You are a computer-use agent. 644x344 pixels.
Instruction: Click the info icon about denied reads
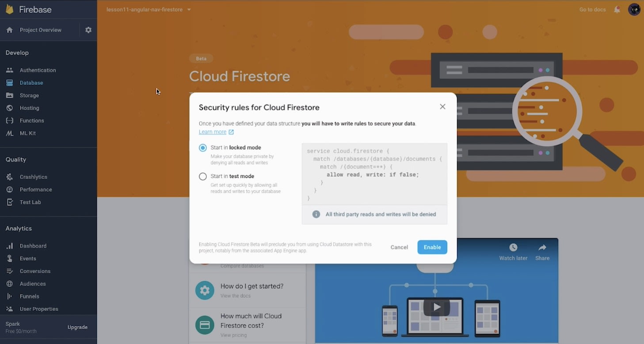click(316, 214)
